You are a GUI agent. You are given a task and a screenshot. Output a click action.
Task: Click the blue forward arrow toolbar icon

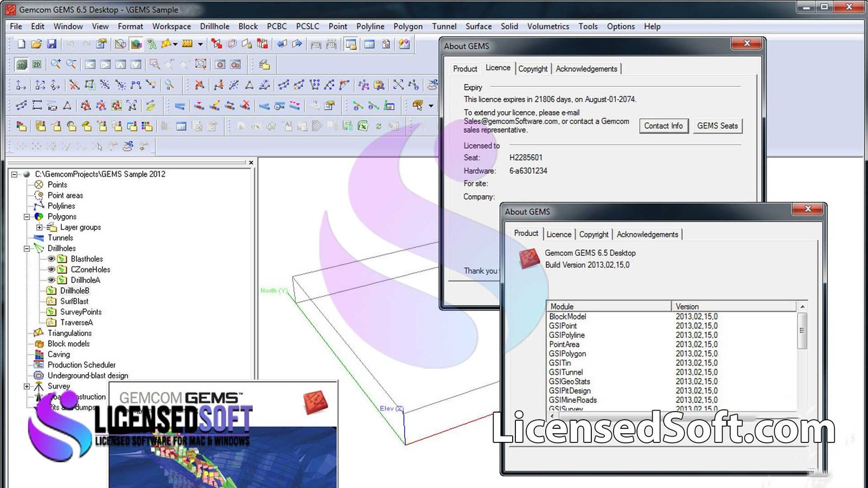click(x=297, y=44)
